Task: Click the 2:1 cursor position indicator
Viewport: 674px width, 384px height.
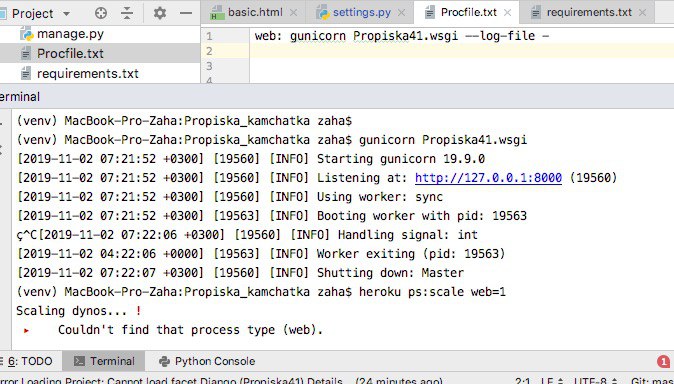Action: pyautogui.click(x=523, y=380)
